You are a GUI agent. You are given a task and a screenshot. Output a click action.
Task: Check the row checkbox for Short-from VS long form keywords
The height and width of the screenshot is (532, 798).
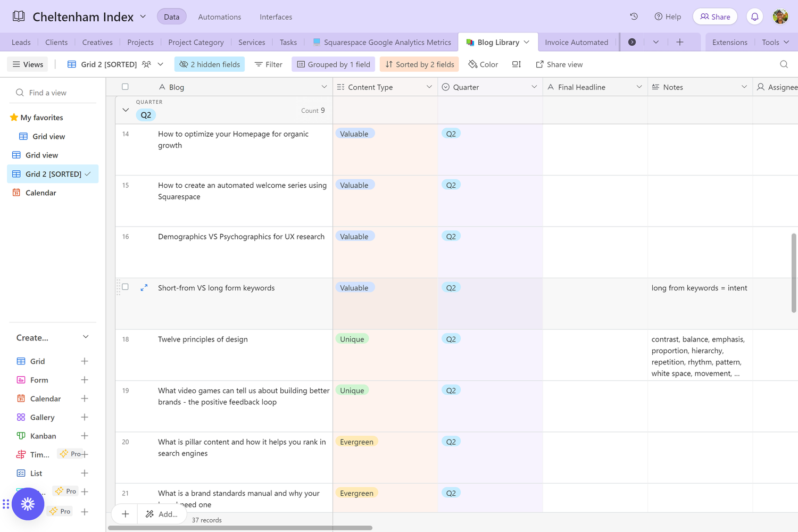[125, 286]
